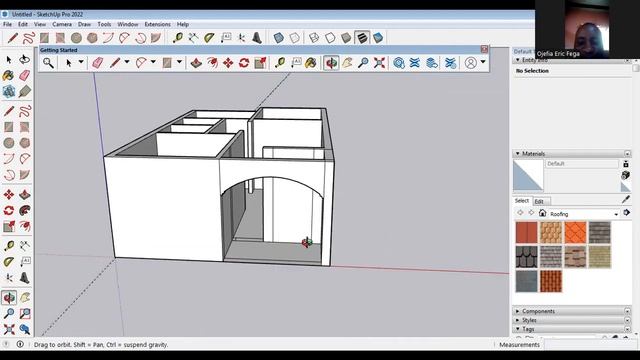Go to materials home list icon
This screenshot has width=640, height=360.
click(x=542, y=213)
